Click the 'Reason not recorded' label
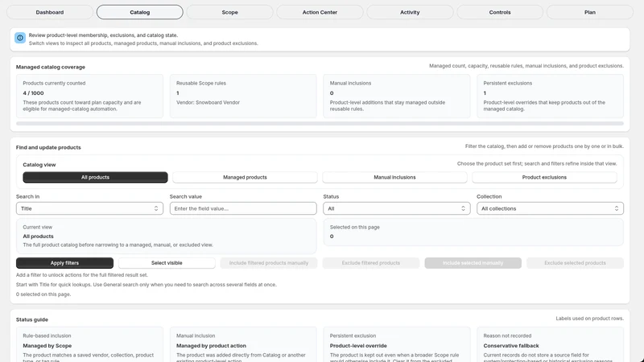644x362 pixels. pos(507,335)
